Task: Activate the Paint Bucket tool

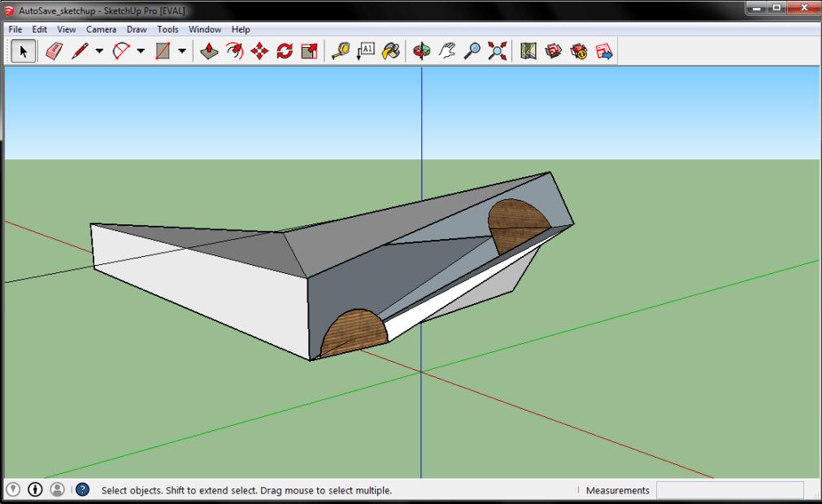Action: coord(391,51)
